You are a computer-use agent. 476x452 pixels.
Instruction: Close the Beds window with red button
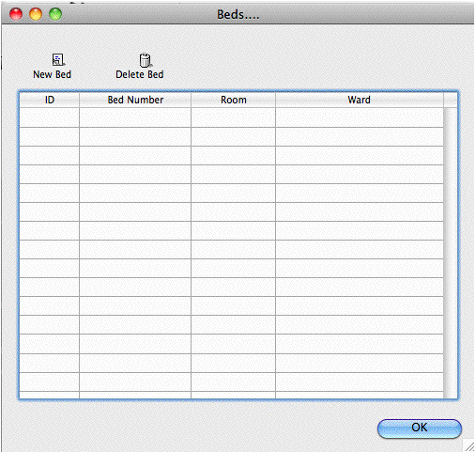click(16, 14)
